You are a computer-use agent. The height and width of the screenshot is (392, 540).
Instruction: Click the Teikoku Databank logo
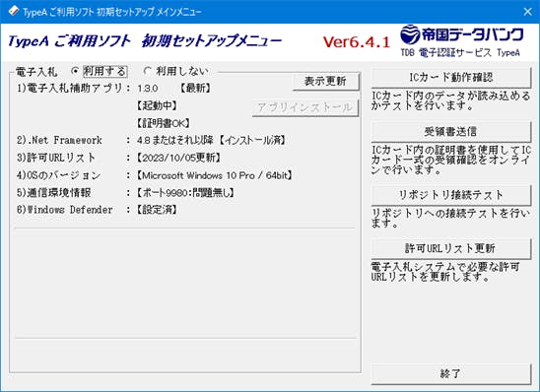pyautogui.click(x=461, y=40)
